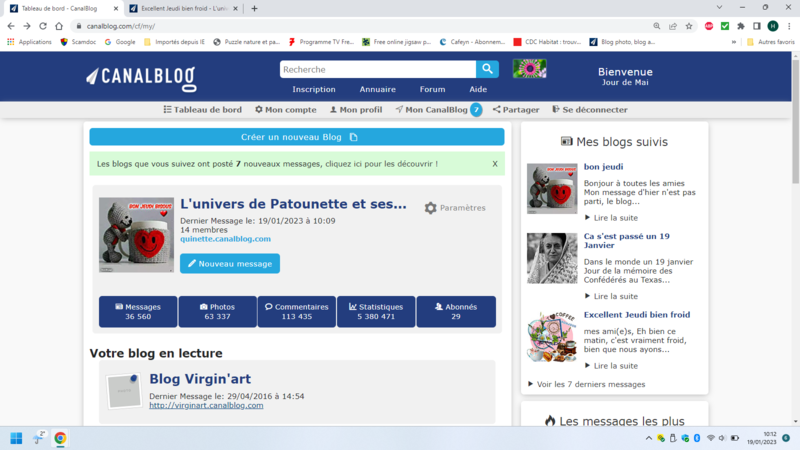
Task: Open the share page icon in address bar
Action: pos(673,26)
